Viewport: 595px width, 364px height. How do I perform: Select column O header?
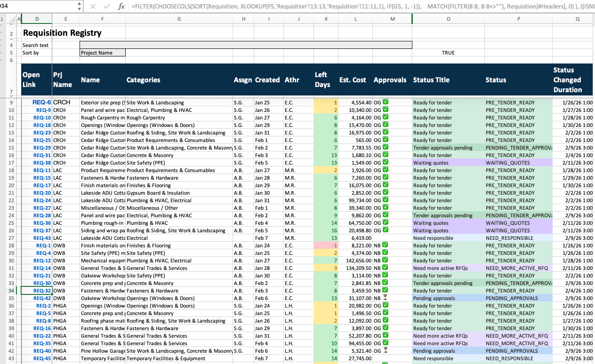[x=448, y=19]
